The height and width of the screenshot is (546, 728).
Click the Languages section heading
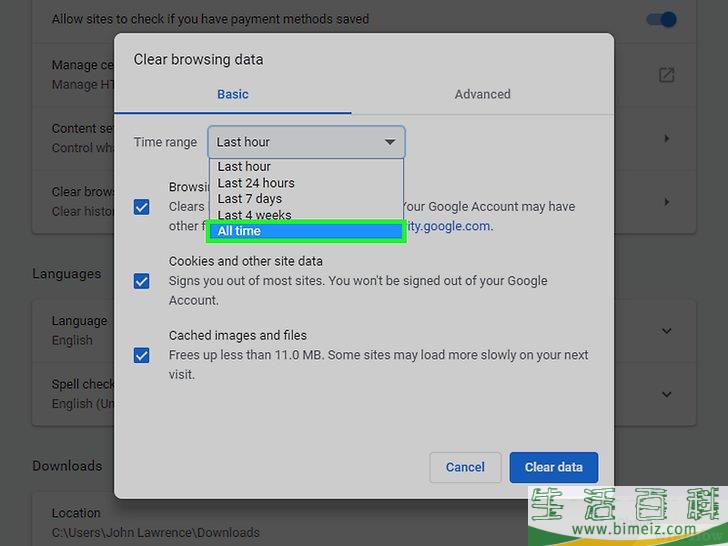point(67,274)
